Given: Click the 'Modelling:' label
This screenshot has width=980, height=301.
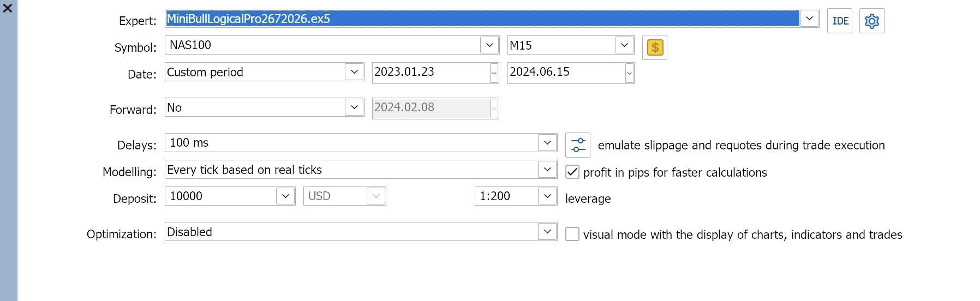Looking at the screenshot, I should click(130, 172).
